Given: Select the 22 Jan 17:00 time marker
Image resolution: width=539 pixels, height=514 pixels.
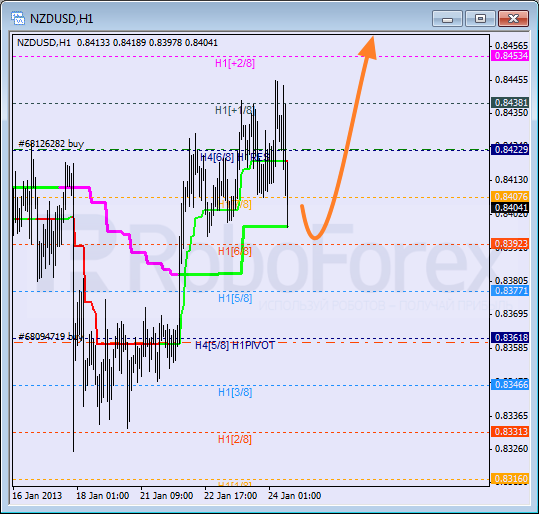Looking at the screenshot, I should pos(230,496).
